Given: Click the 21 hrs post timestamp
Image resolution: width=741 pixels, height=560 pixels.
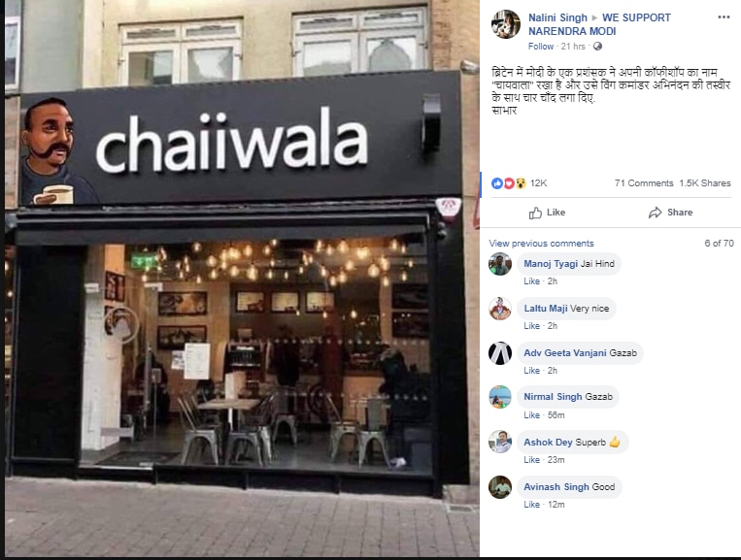Looking at the screenshot, I should click(x=573, y=47).
